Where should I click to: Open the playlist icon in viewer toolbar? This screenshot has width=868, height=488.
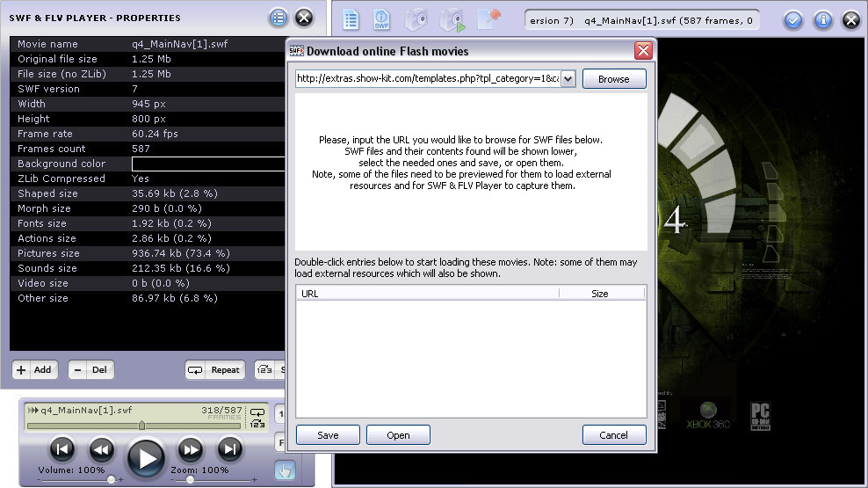point(351,20)
